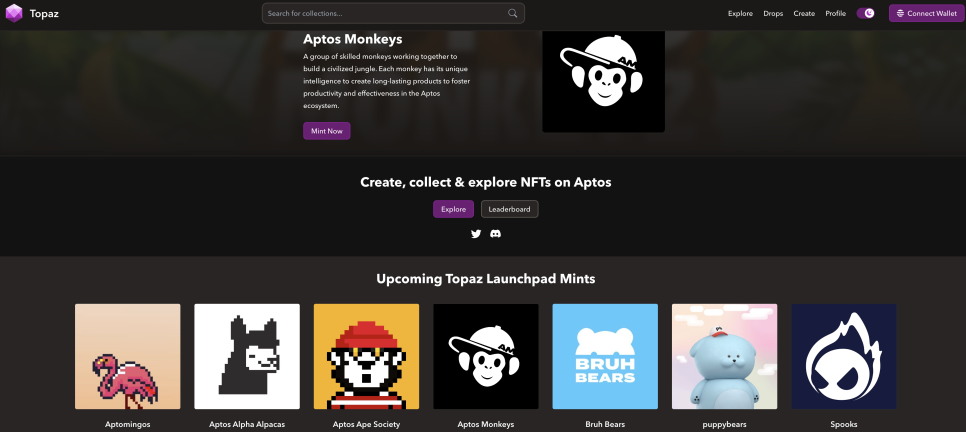966x432 pixels.
Task: Click Mint Now for Aptos Monkeys
Action: [327, 131]
